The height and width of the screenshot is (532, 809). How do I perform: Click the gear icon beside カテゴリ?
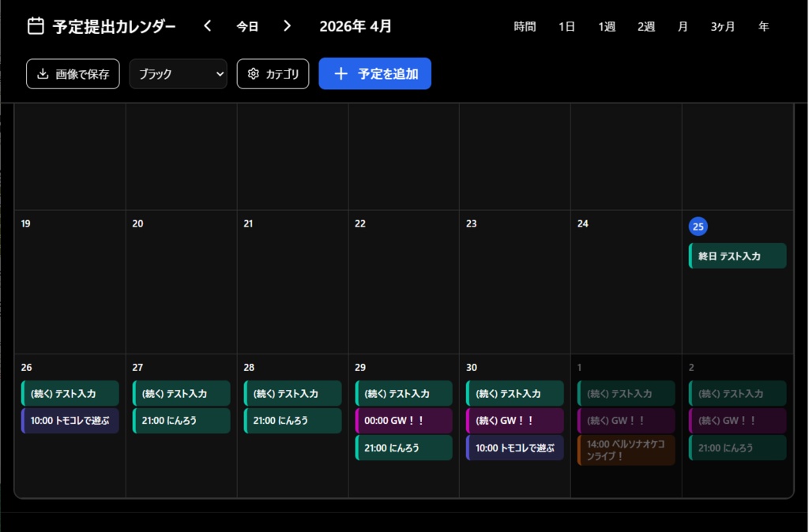(x=253, y=73)
